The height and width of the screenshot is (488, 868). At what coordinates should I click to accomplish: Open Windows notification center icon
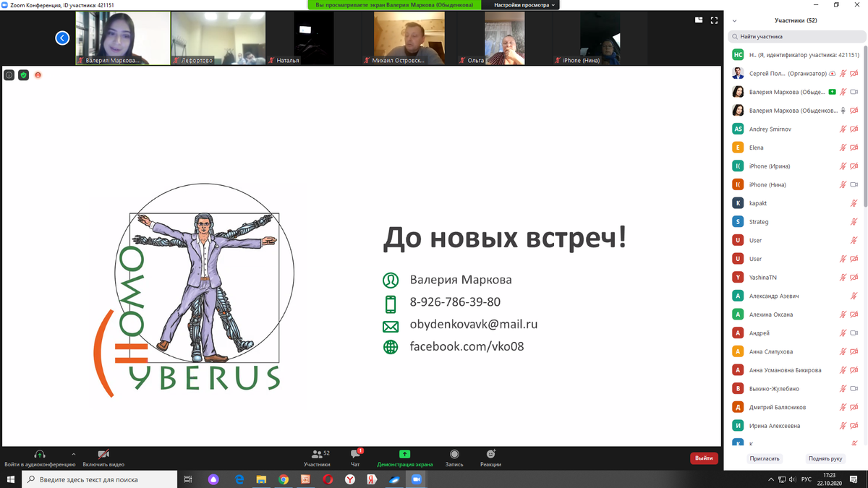(x=855, y=479)
